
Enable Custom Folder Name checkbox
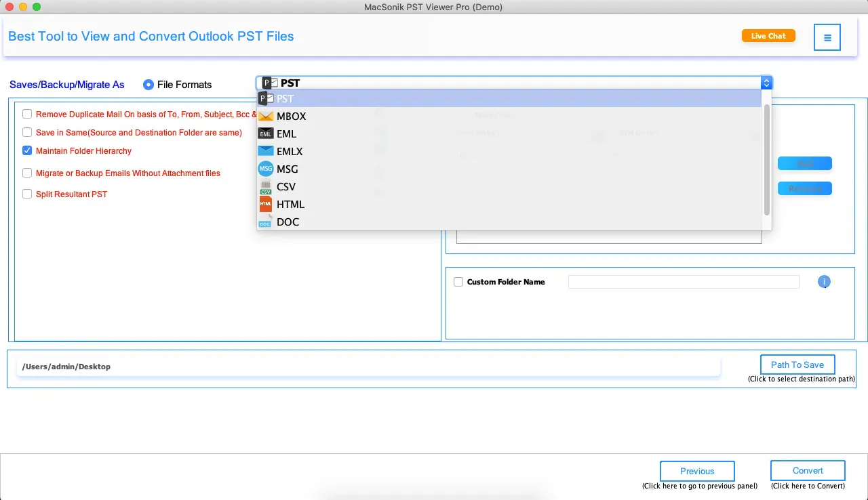(x=458, y=282)
